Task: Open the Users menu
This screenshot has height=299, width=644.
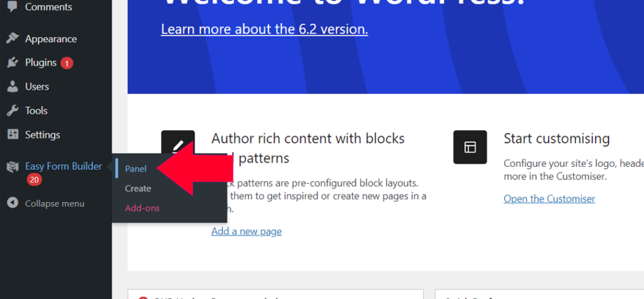Action: point(37,87)
